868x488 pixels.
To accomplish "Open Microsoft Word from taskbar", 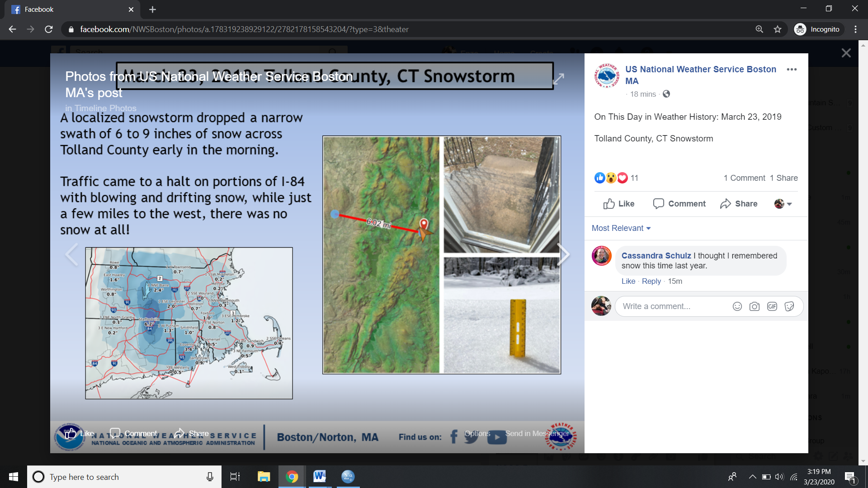I will click(x=320, y=477).
